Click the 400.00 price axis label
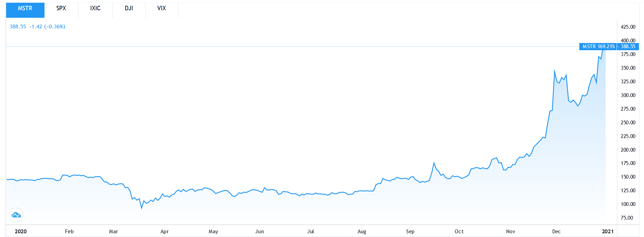 628,41
